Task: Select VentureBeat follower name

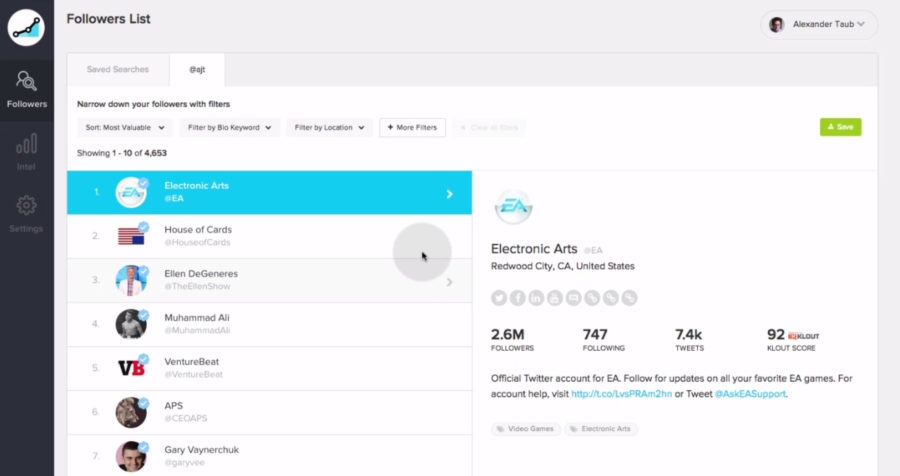Action: (x=192, y=362)
